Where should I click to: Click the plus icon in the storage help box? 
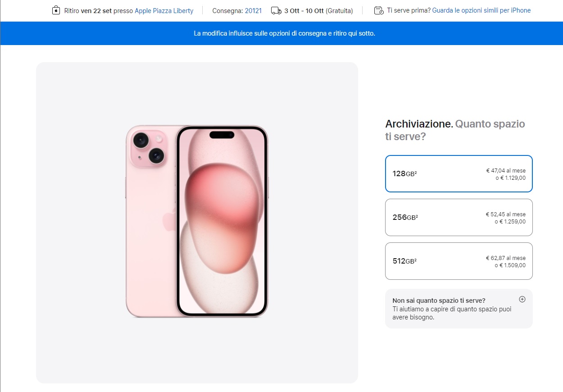coord(522,299)
